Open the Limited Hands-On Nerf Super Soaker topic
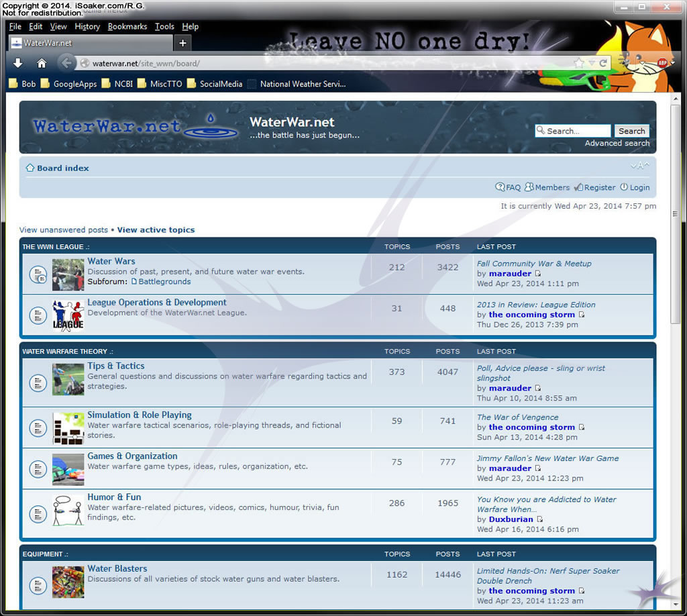The image size is (687, 616). coord(548,576)
